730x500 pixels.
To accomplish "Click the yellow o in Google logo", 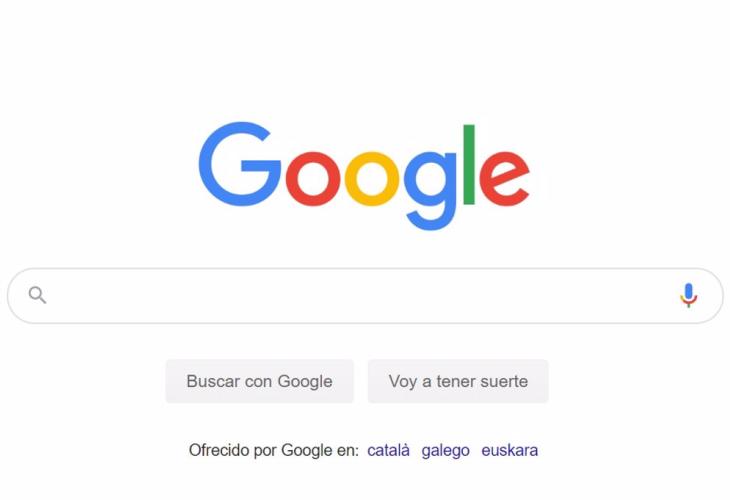I will click(x=372, y=179).
